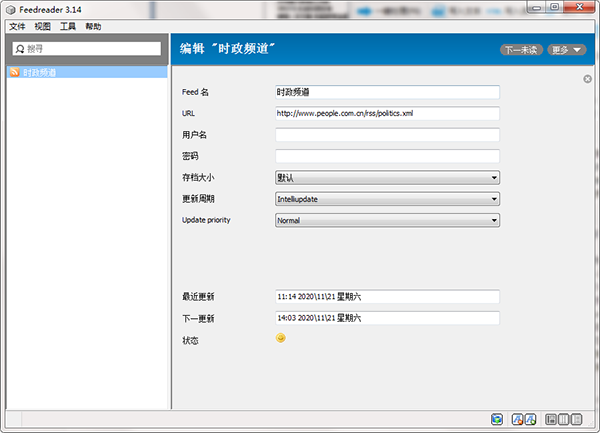
Task: Select the last layout view icon at bottom right
Action: point(575,419)
